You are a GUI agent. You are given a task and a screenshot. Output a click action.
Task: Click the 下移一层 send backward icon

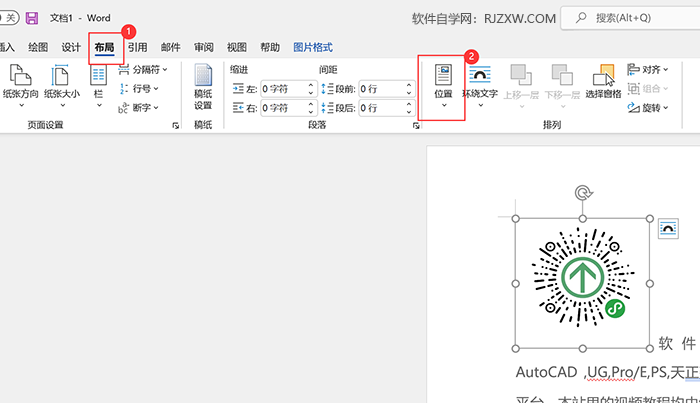pyautogui.click(x=562, y=75)
